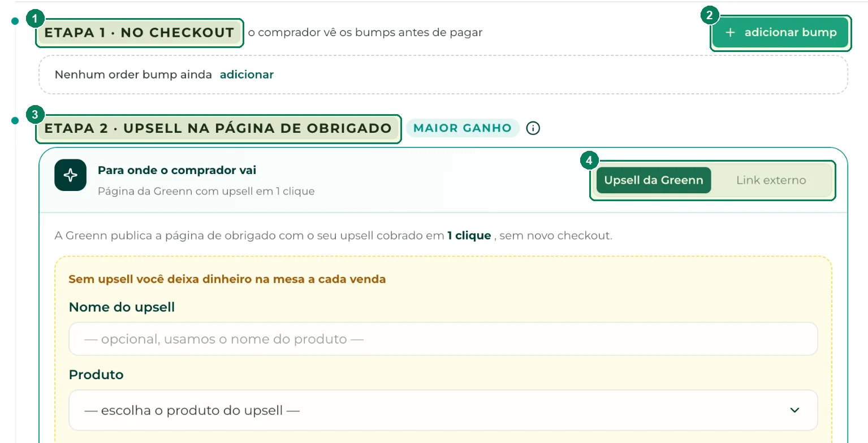Open the Produto dropdown for upsell
Screen dimensions: 868x443
[443, 410]
